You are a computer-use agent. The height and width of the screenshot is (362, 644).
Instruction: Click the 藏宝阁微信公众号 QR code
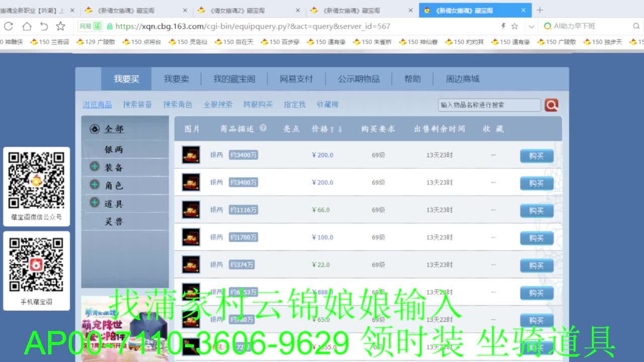pos(36,180)
